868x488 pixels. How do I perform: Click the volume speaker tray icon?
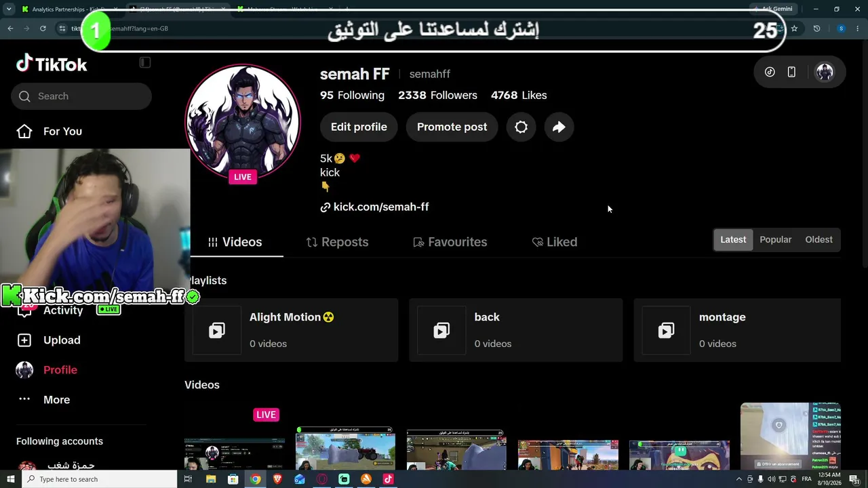(771, 479)
